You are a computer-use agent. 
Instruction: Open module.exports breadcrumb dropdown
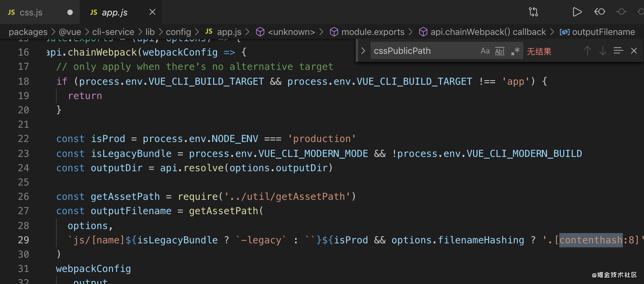tap(367, 32)
